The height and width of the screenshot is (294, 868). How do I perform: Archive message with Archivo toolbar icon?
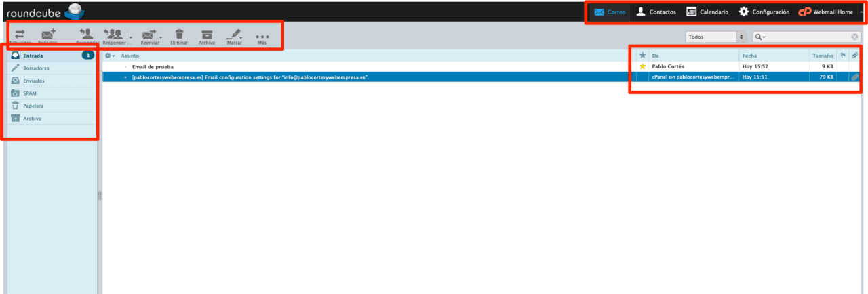click(207, 35)
